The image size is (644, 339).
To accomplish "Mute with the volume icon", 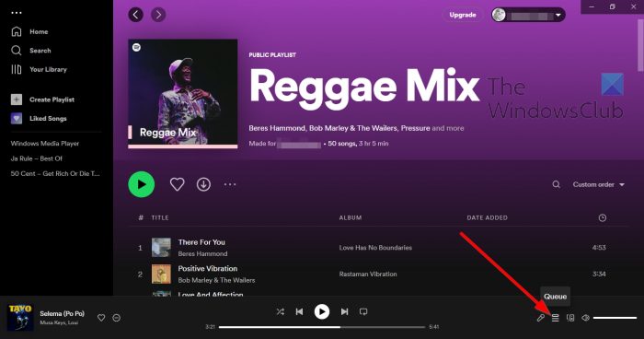I will pos(586,318).
